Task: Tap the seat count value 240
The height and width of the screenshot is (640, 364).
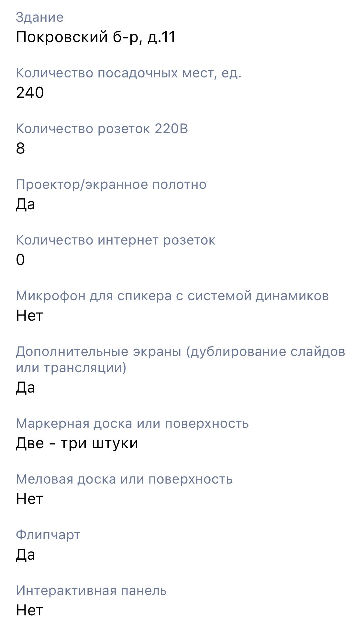Action: click(x=30, y=93)
